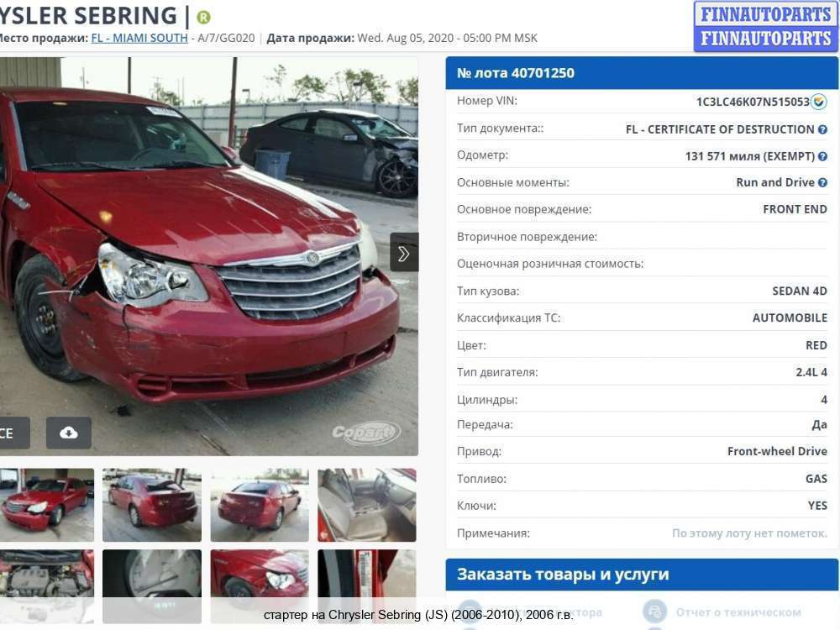Open help icon next to odometer reading
The width and height of the screenshot is (840, 630).
[x=823, y=156]
